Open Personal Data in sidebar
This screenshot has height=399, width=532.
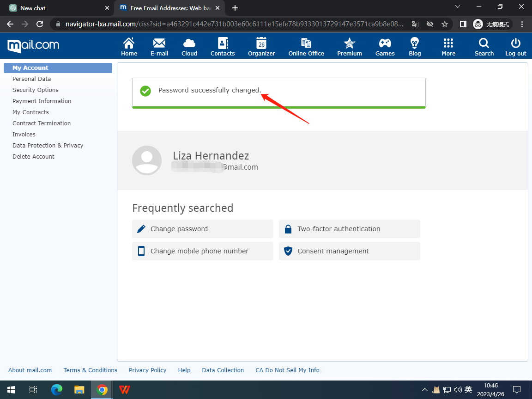[x=31, y=79]
